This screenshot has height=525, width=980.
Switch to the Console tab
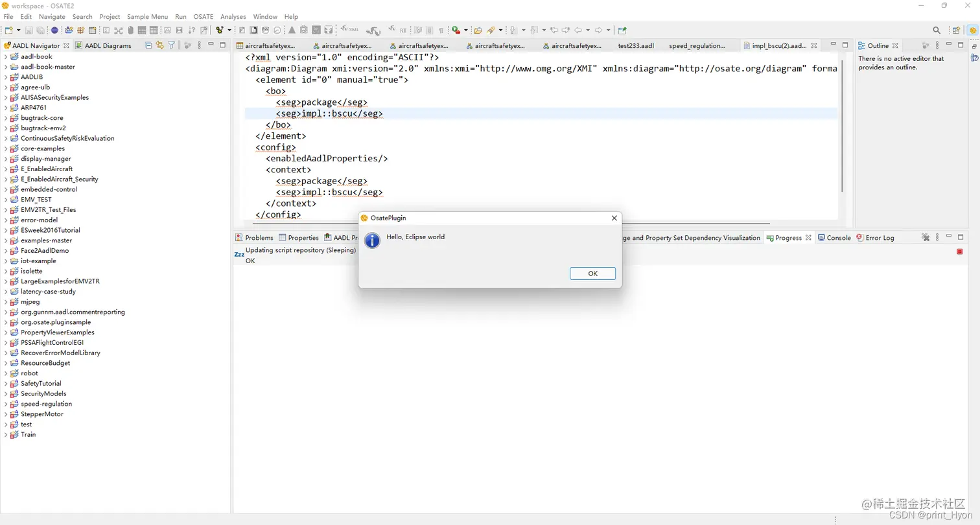tap(834, 238)
